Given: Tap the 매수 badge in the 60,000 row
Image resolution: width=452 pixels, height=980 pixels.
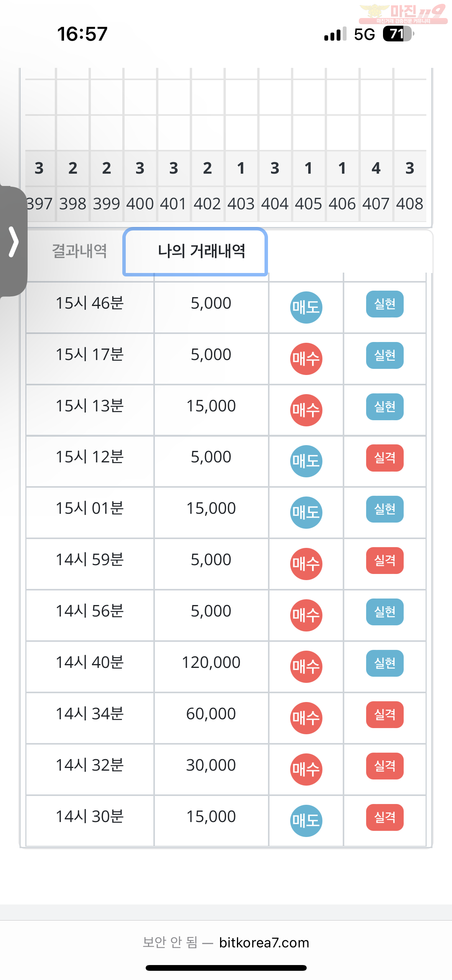Looking at the screenshot, I should click(x=306, y=718).
